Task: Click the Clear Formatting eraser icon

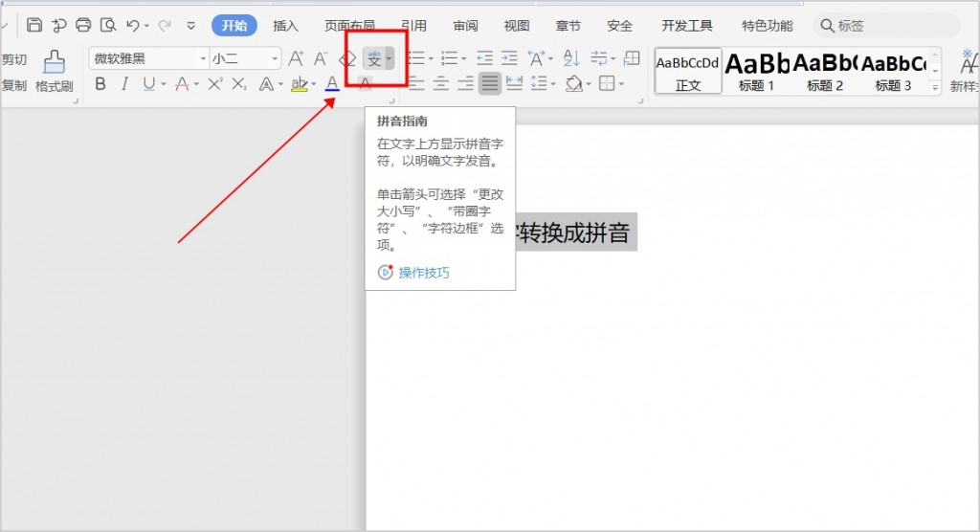Action: click(x=347, y=59)
